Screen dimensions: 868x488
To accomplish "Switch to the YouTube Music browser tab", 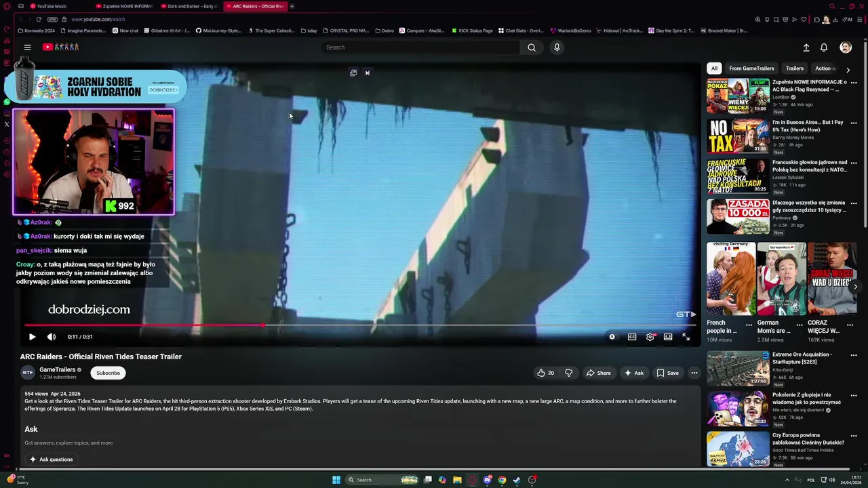I will click(52, 6).
